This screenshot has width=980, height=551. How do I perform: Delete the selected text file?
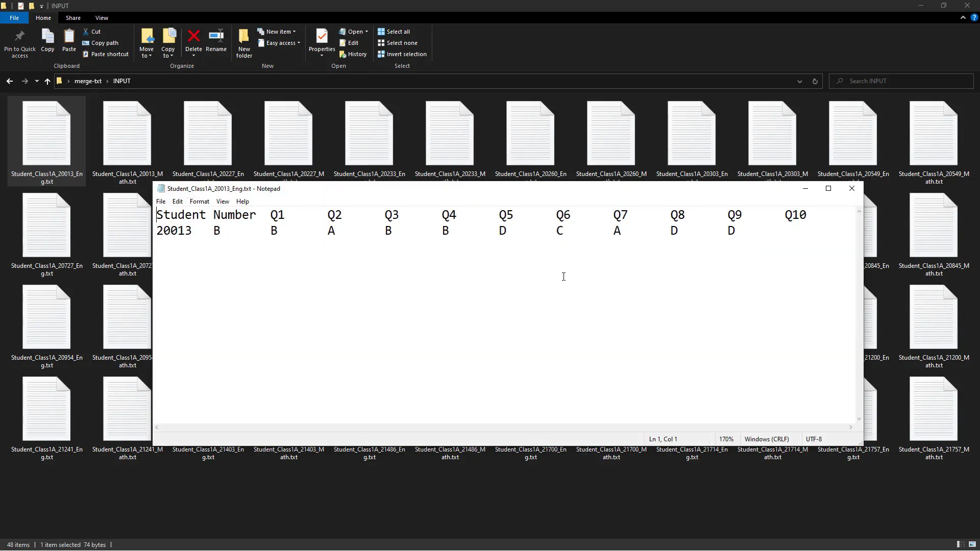[x=194, y=40]
